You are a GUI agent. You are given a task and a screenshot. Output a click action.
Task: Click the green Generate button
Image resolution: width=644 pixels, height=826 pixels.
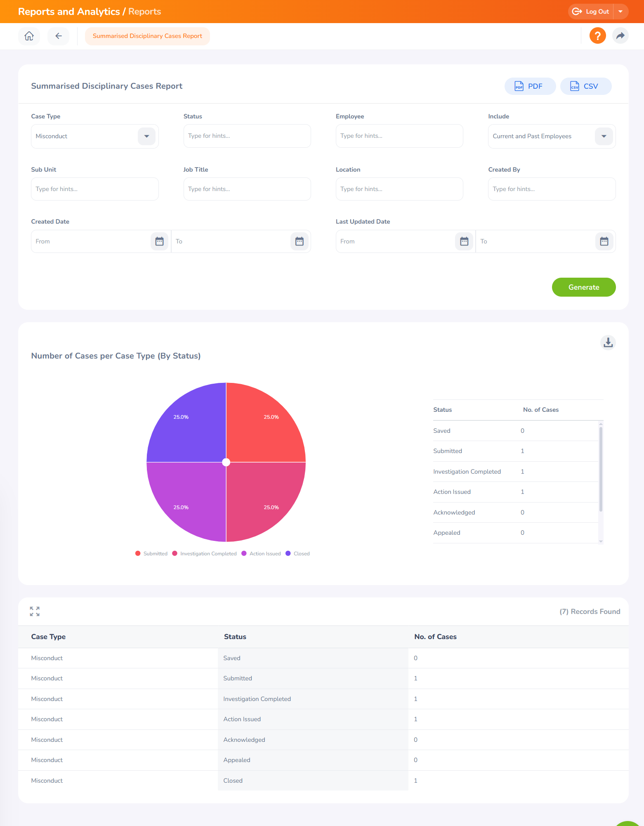tap(583, 287)
